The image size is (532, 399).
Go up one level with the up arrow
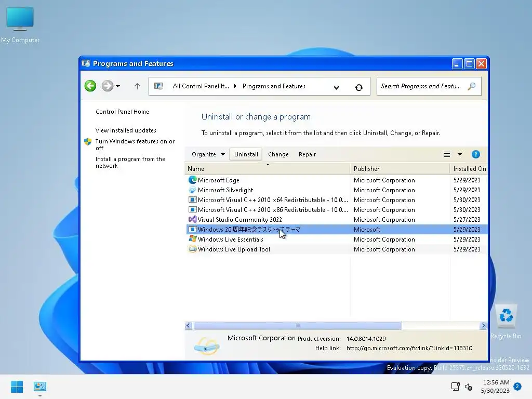pyautogui.click(x=137, y=86)
